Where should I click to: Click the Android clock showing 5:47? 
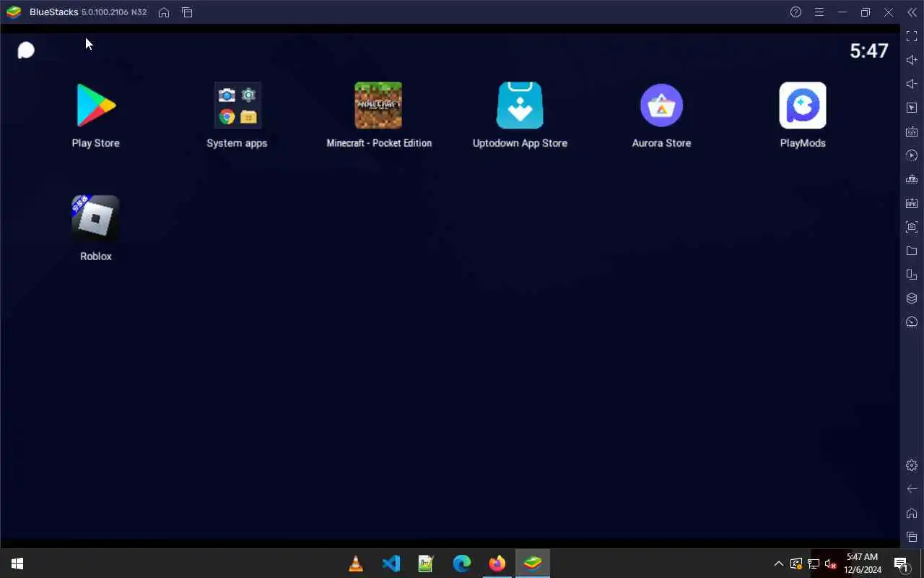pos(869,51)
